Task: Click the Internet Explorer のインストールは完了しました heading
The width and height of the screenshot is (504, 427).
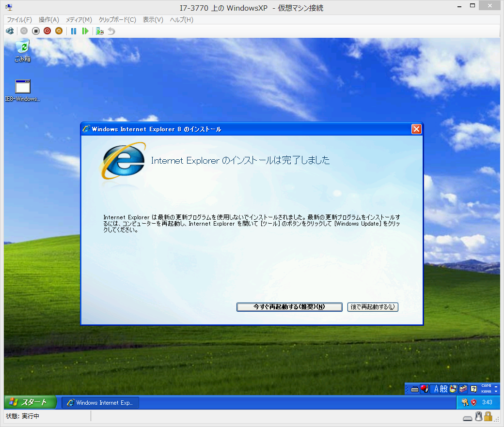Action: tap(240, 160)
